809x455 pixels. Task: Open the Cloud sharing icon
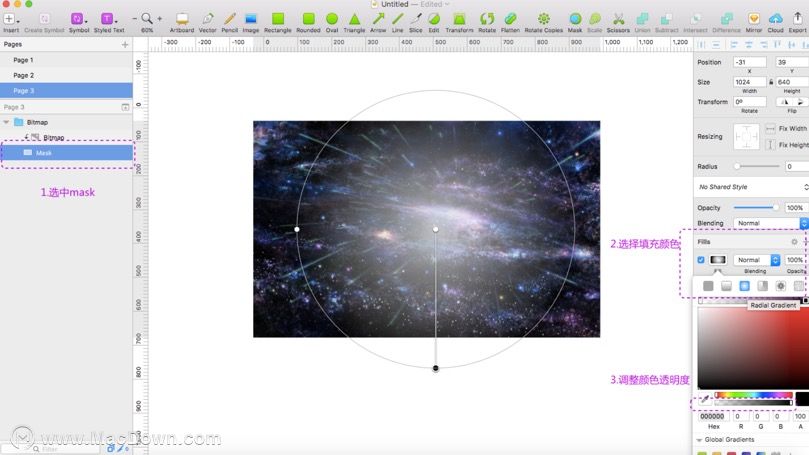(775, 19)
